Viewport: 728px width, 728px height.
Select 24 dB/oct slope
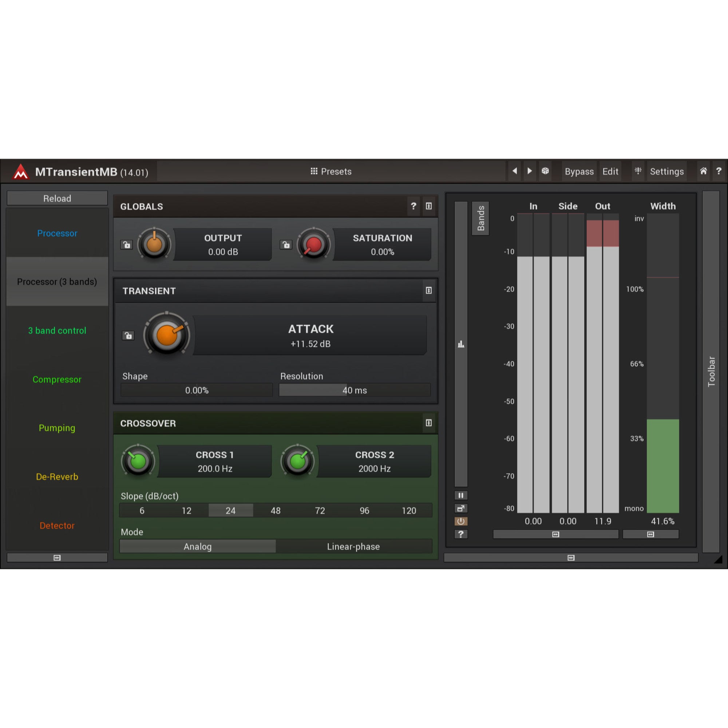pos(231,511)
